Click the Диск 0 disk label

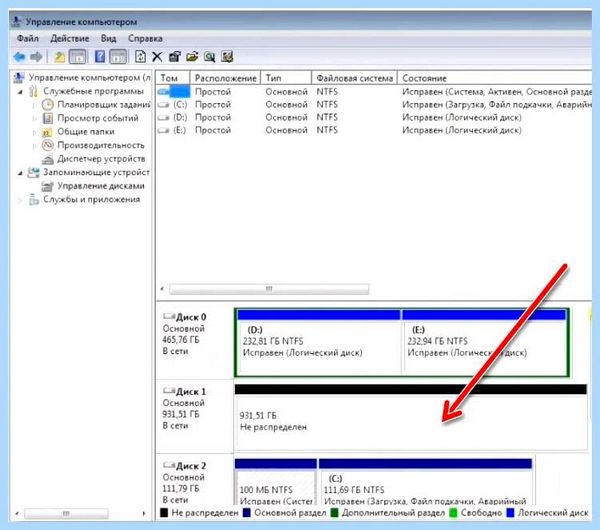(x=191, y=317)
